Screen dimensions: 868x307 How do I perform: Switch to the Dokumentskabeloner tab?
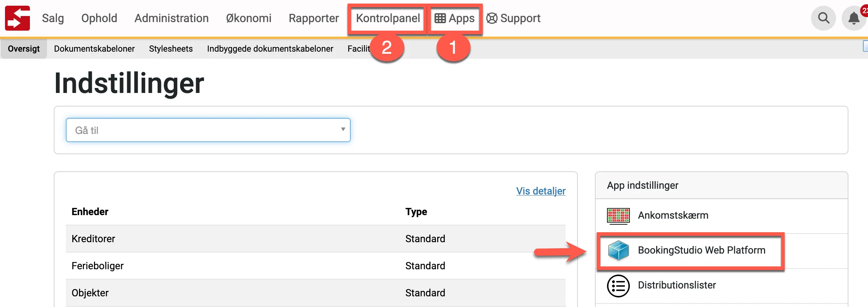(94, 49)
